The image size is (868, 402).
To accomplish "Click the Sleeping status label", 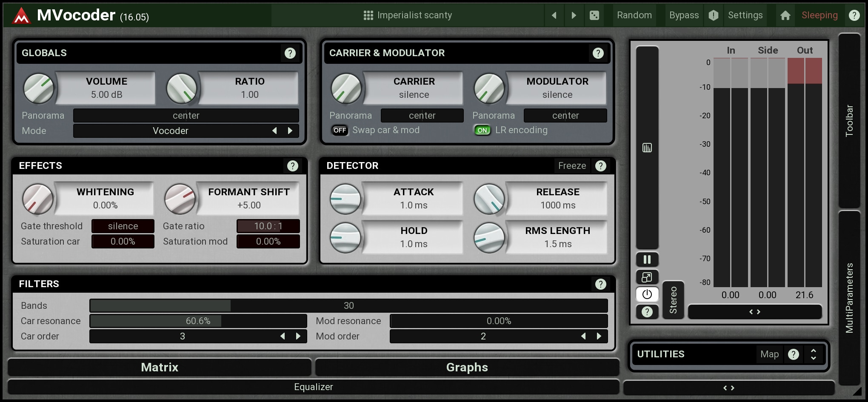I will tap(819, 15).
